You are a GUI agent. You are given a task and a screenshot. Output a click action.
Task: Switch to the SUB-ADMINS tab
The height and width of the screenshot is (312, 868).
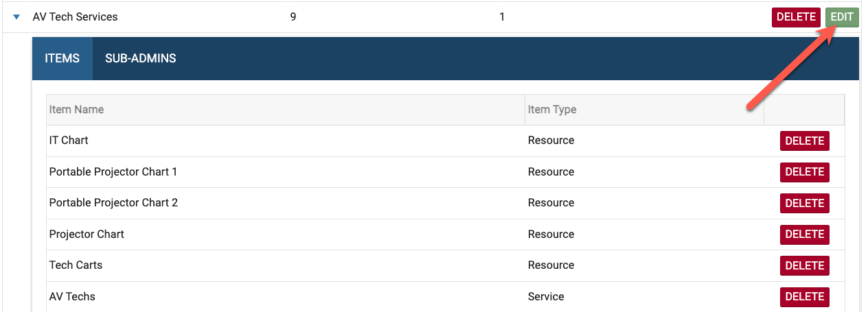(140, 58)
